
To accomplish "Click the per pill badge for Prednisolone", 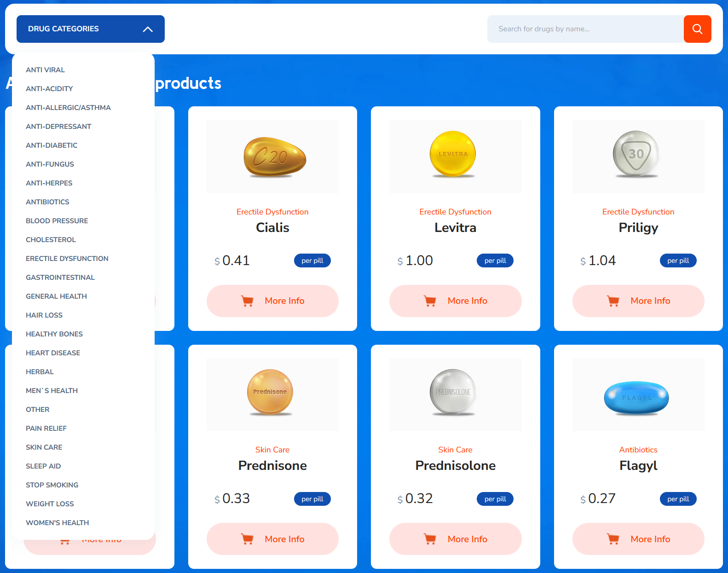I will tap(495, 499).
